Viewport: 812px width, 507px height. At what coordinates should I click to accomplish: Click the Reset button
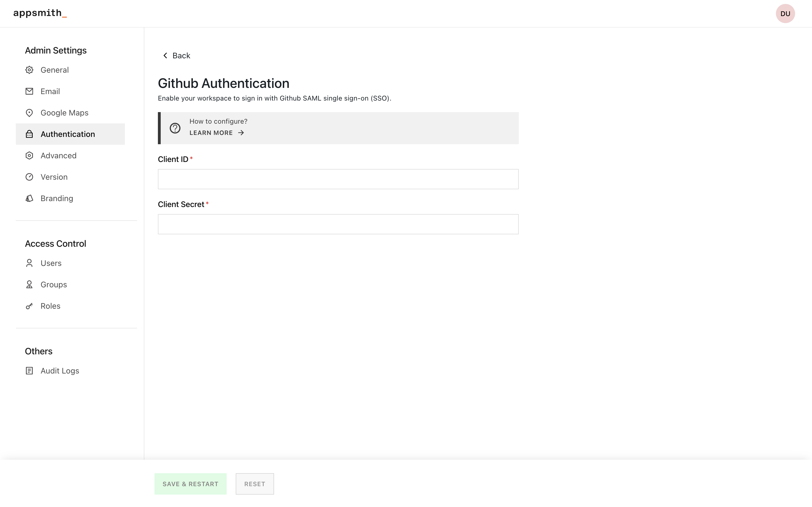(254, 484)
